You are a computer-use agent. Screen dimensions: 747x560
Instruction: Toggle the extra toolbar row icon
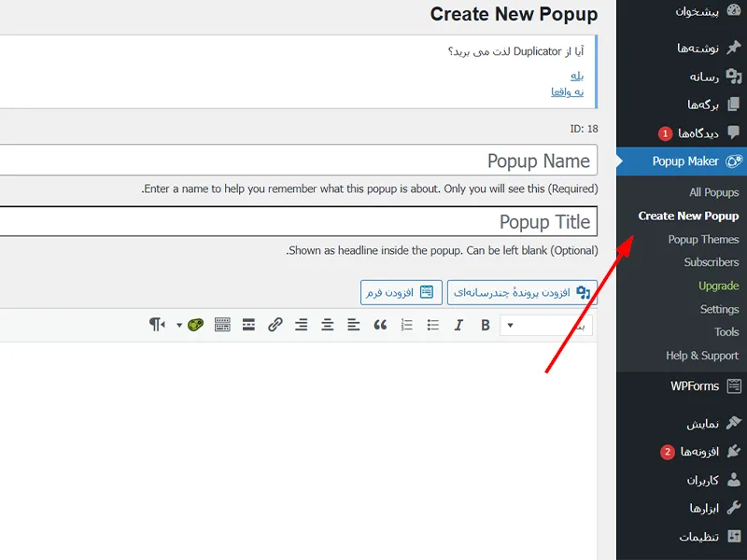[222, 325]
